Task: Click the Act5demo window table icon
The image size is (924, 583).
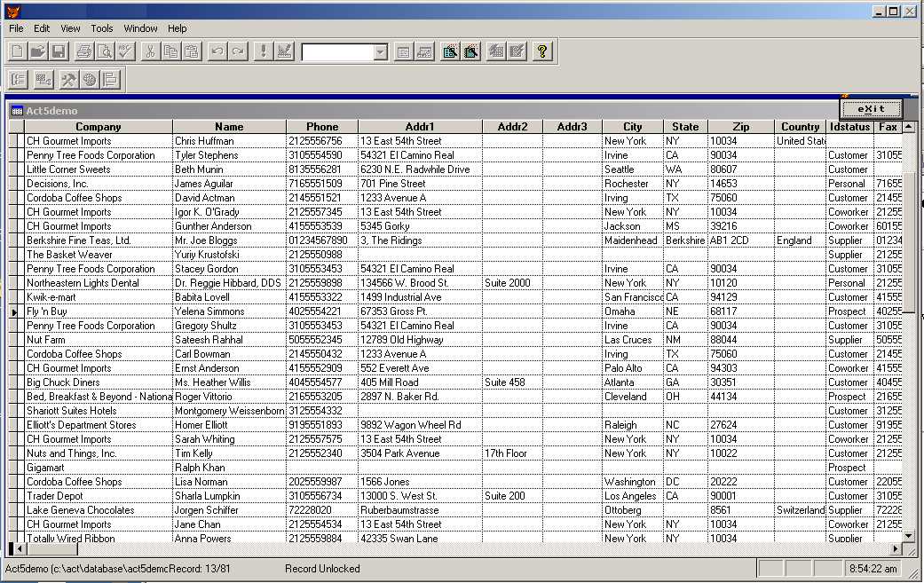Action: (17, 111)
